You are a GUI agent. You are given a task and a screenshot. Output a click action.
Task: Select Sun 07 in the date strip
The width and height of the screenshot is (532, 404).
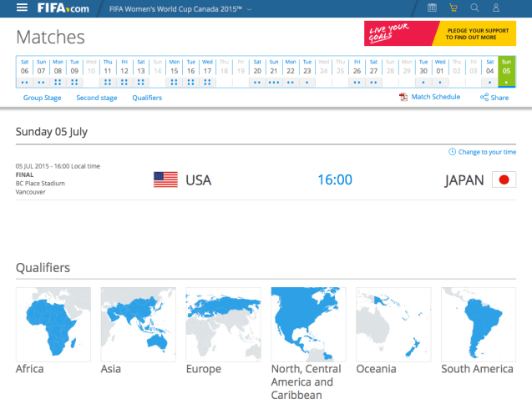42,72
